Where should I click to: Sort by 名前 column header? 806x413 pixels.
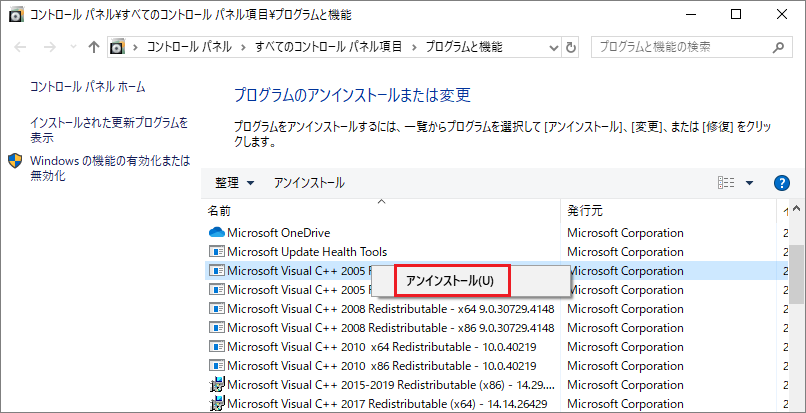coord(219,211)
